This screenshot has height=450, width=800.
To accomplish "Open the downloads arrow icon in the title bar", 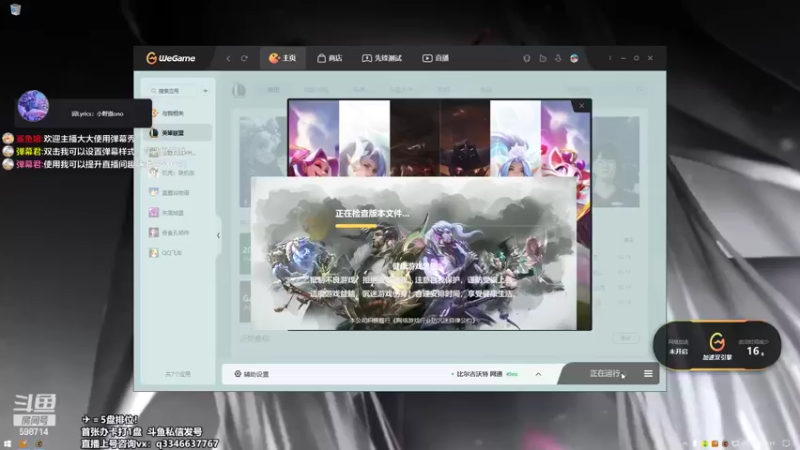I will tap(558, 58).
